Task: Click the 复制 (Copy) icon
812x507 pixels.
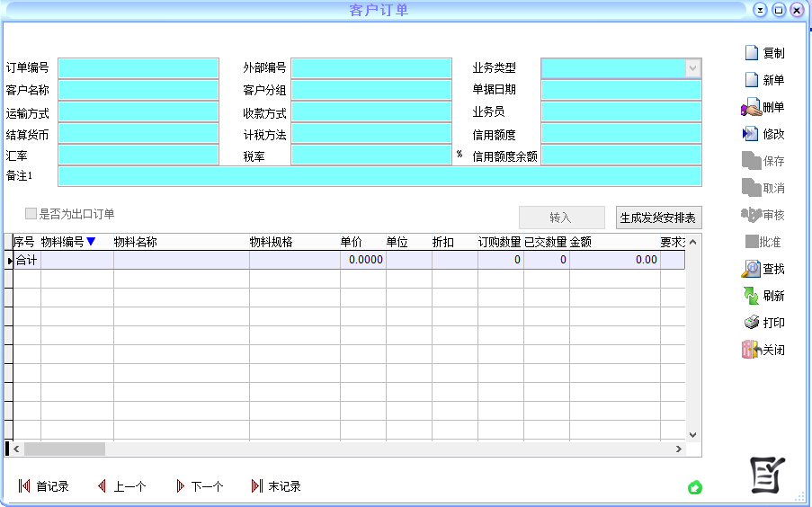Action: [752, 53]
